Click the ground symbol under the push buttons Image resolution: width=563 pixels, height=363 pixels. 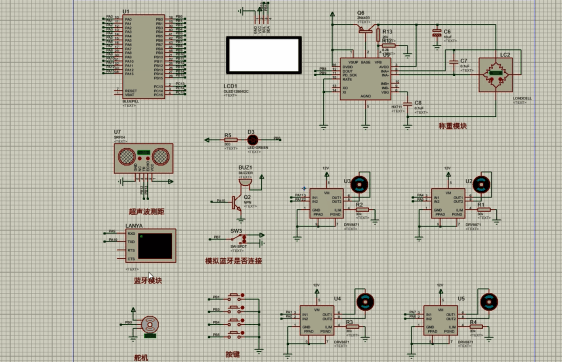click(x=259, y=350)
